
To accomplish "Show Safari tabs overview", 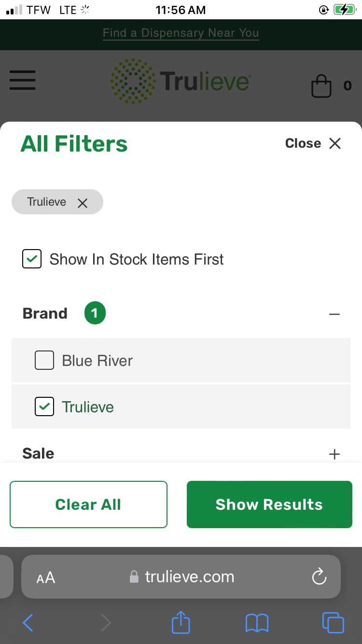I will (x=333, y=622).
